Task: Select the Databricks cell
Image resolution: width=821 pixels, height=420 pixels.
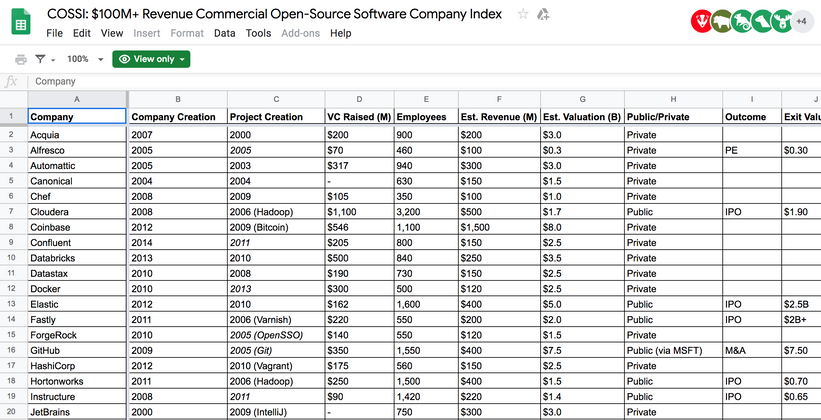Action: pyautogui.click(x=77, y=258)
